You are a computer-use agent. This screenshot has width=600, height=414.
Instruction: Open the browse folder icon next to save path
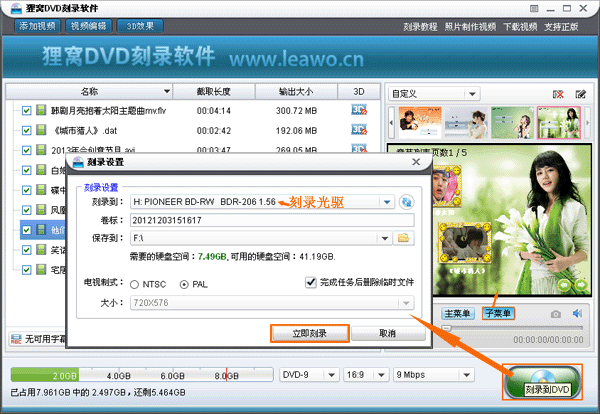(403, 238)
